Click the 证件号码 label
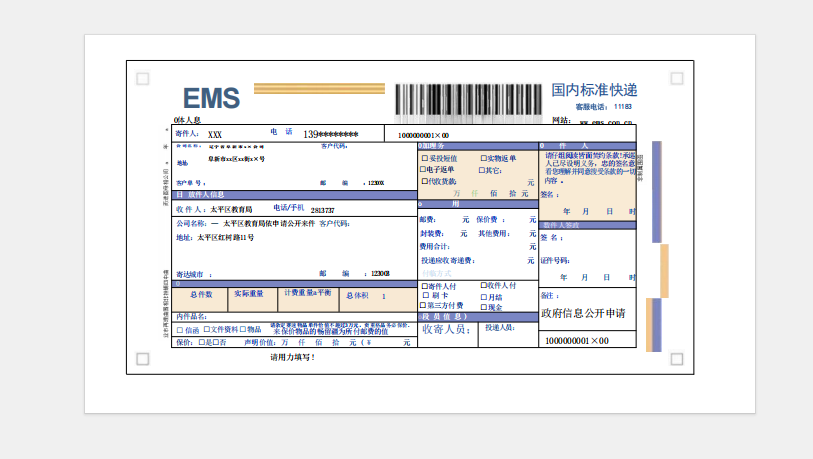This screenshot has width=813, height=459. [x=555, y=260]
